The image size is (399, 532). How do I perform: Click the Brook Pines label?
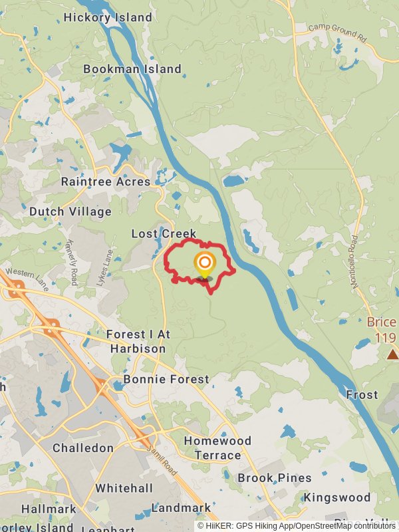(275, 477)
